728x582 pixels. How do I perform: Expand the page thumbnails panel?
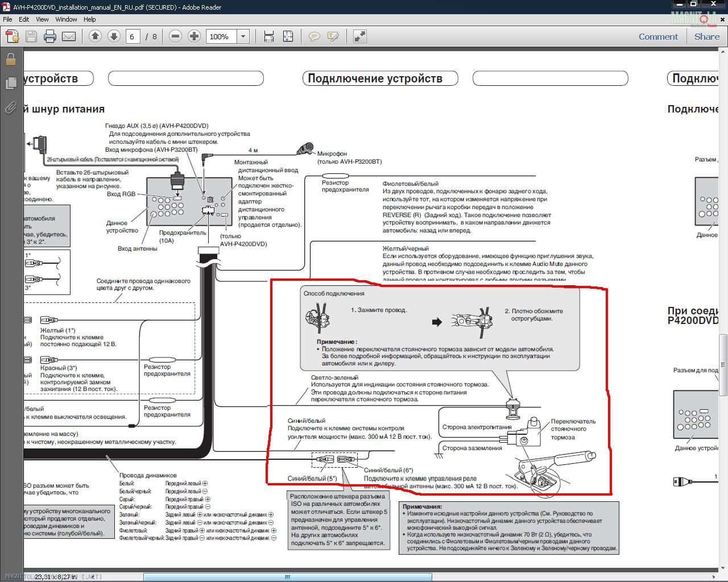point(10,83)
